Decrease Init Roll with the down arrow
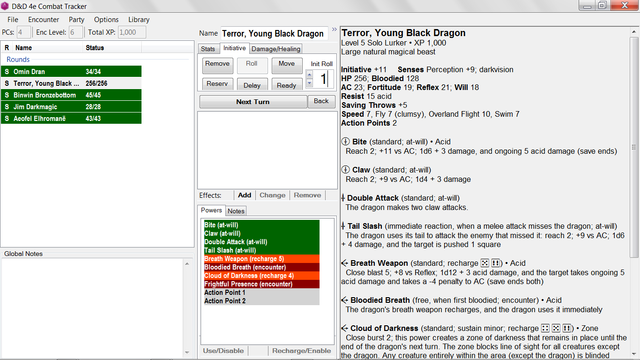Image resolution: width=640 pixels, height=360 pixels. (x=309, y=83)
